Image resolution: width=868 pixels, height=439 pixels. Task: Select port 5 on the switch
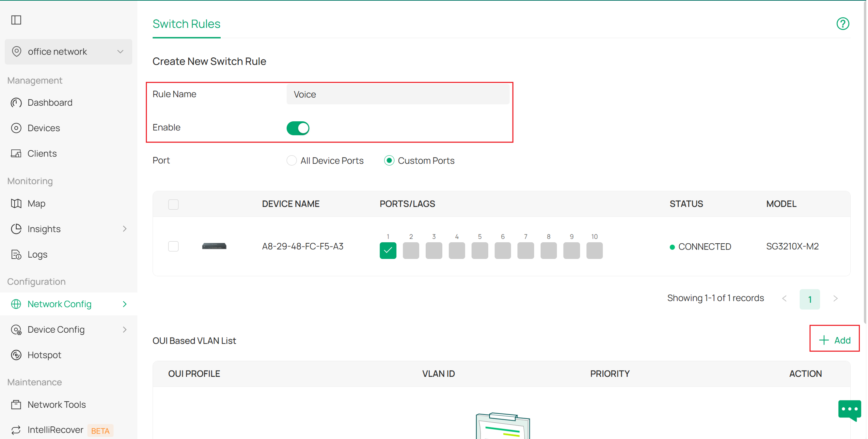pyautogui.click(x=480, y=250)
